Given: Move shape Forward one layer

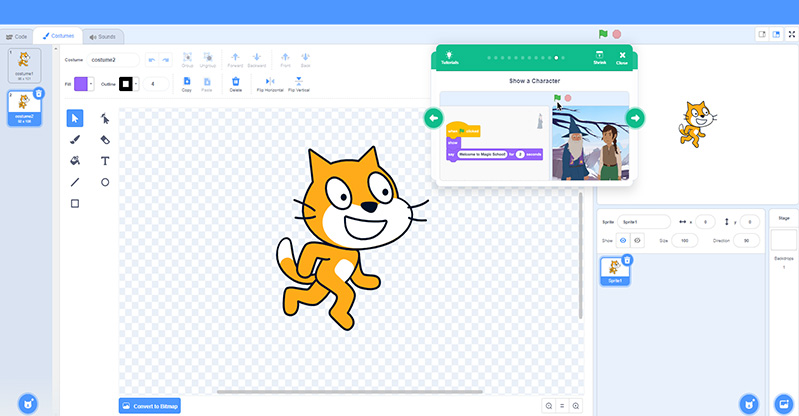Looking at the screenshot, I should pos(235,59).
